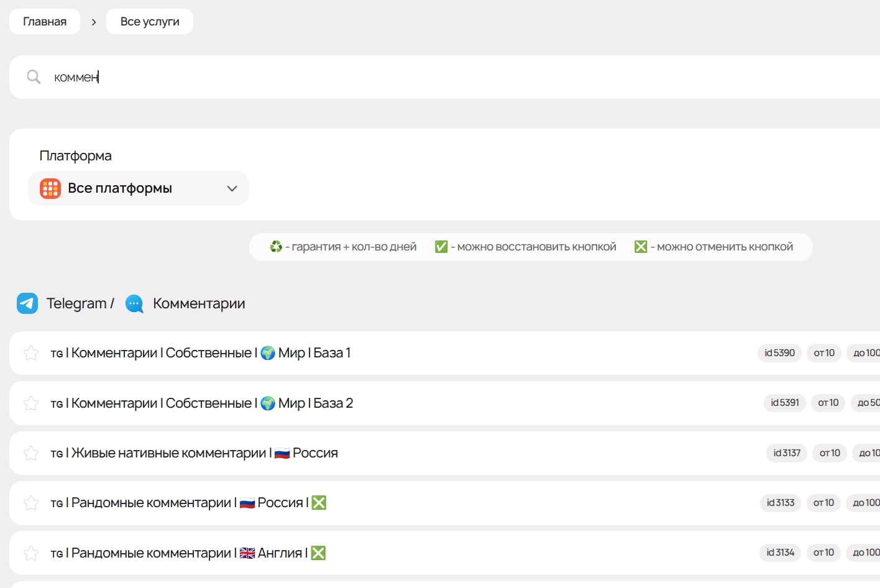Open Рандомные комментарии Англия service
Viewport: 880px width, 588px height.
(186, 553)
